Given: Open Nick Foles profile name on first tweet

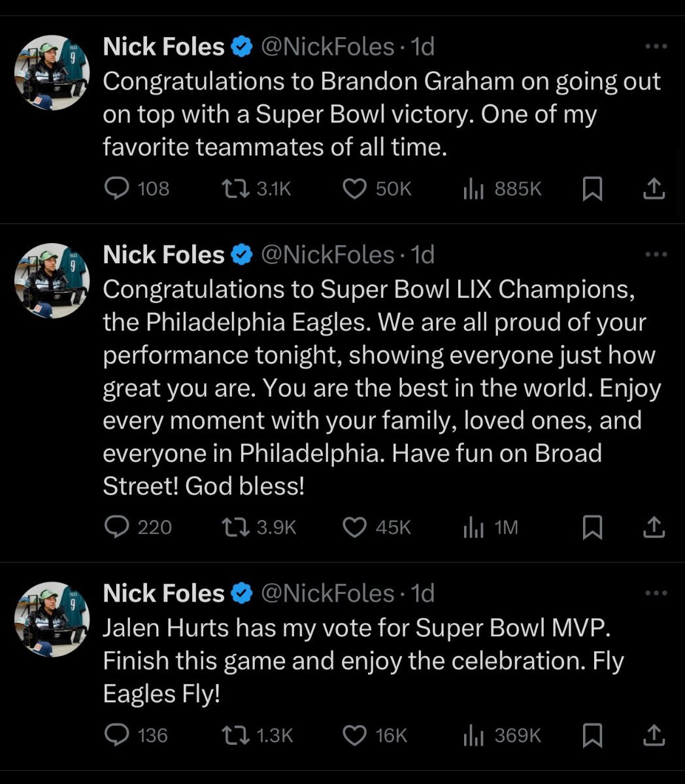Looking at the screenshot, I should (163, 47).
